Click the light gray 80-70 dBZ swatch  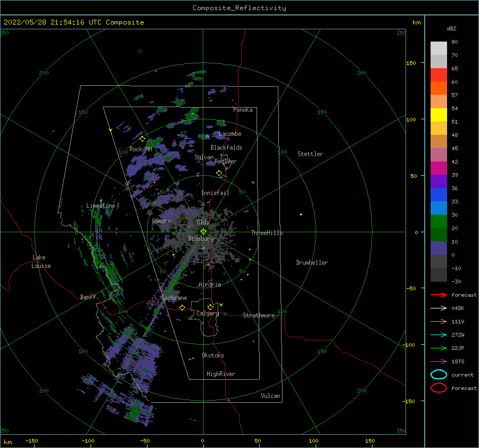(x=439, y=48)
